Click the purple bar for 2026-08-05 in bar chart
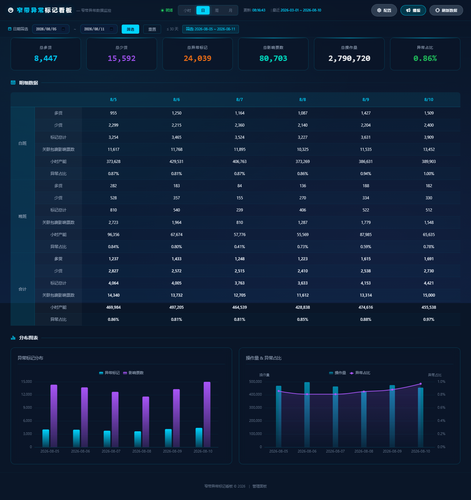Image resolution: width=471 pixels, height=500 pixels. tap(54, 416)
